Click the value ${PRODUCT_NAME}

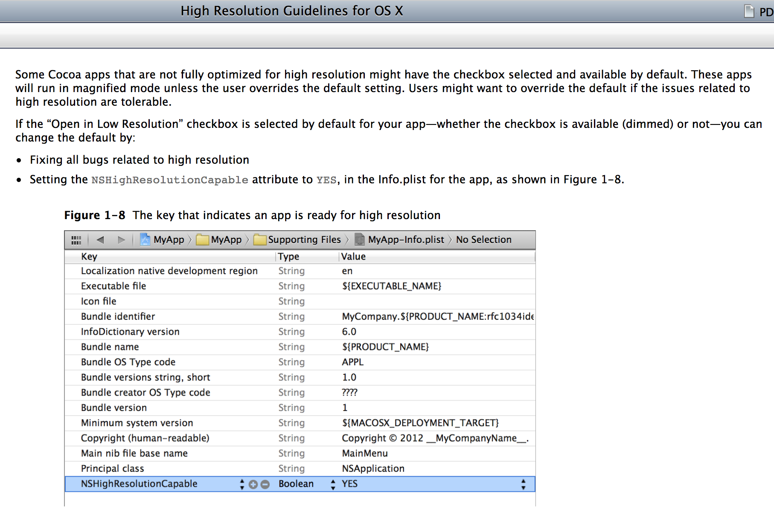tap(385, 347)
